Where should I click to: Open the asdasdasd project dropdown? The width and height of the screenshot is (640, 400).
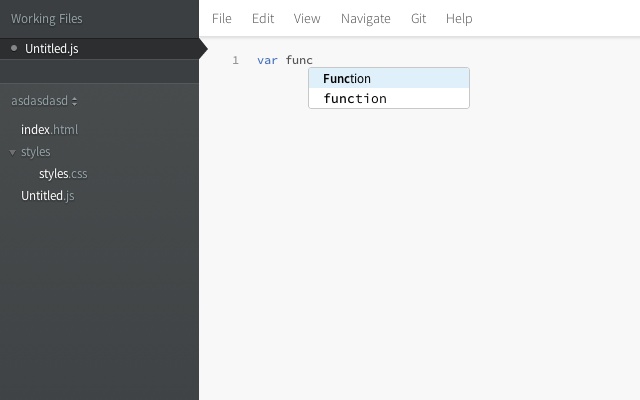44,101
